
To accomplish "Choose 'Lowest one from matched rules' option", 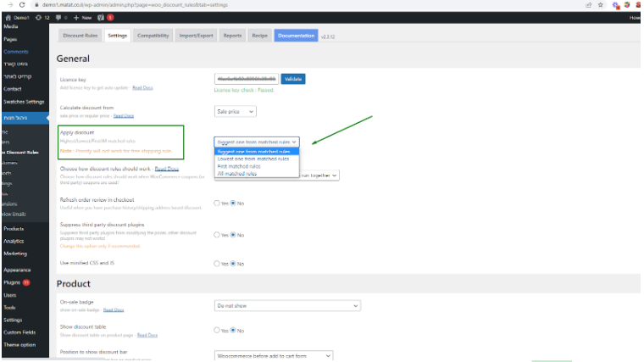I will coord(253,159).
